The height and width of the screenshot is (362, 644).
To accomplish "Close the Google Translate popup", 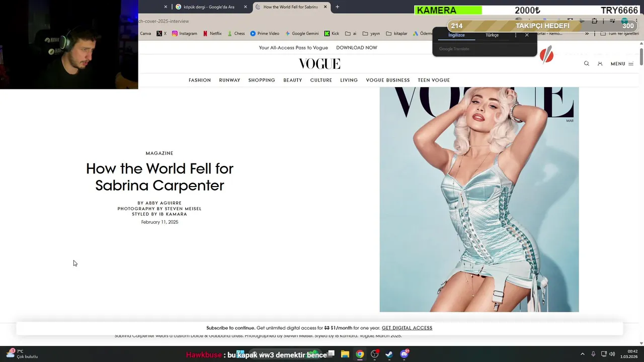I will (527, 35).
